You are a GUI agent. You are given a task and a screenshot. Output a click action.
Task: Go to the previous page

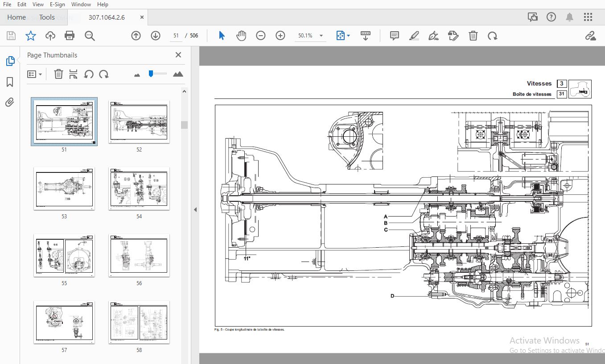pos(136,36)
